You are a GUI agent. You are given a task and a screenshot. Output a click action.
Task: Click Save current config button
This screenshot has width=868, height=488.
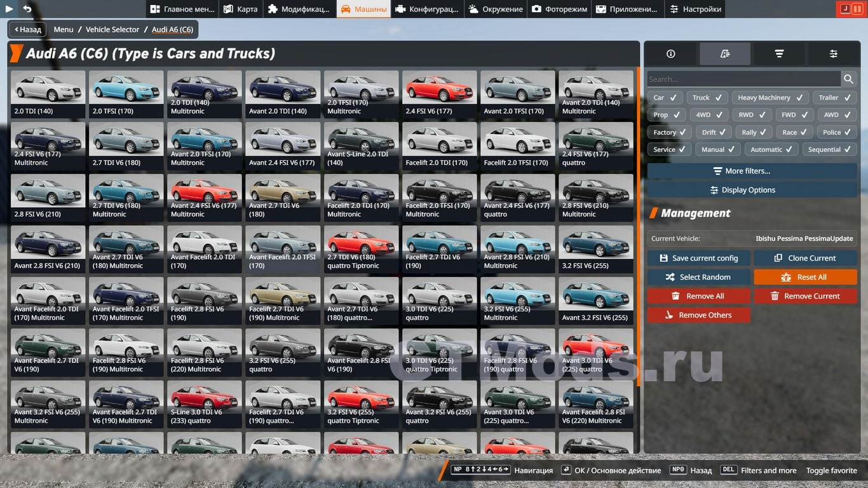[x=698, y=259]
